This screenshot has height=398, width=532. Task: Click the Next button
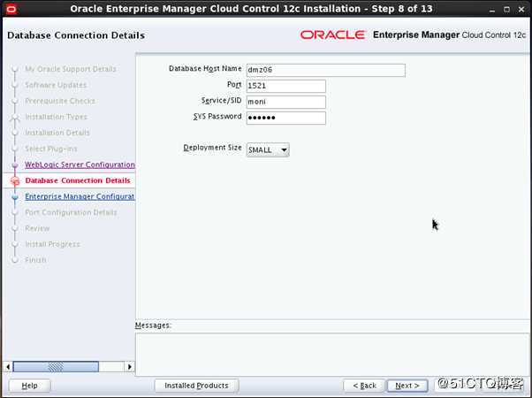pos(407,386)
